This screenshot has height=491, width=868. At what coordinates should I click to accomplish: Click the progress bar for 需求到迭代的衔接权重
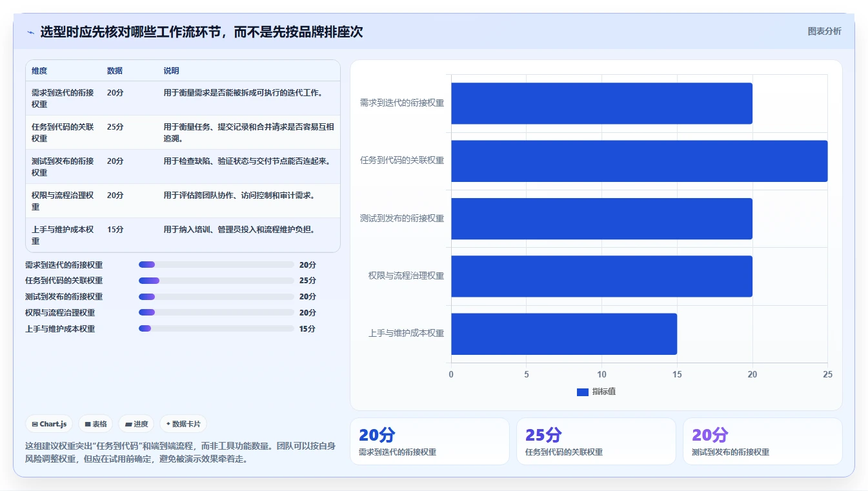(x=216, y=265)
